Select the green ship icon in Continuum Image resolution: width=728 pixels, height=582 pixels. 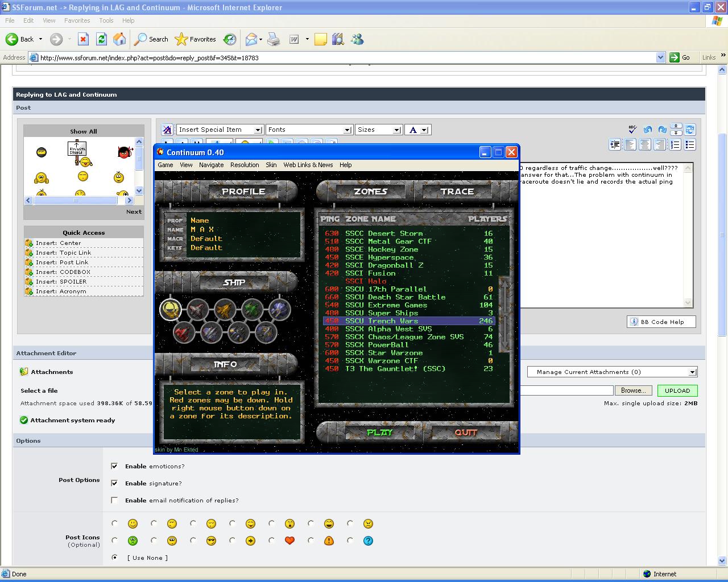coord(252,310)
